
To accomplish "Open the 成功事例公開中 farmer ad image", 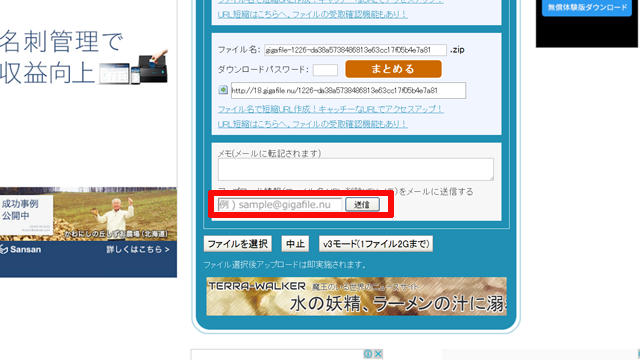I will click(88, 214).
